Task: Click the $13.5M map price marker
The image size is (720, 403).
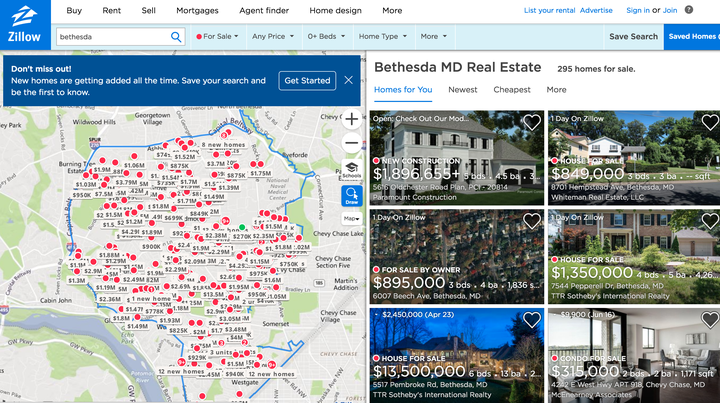Action: (214, 294)
